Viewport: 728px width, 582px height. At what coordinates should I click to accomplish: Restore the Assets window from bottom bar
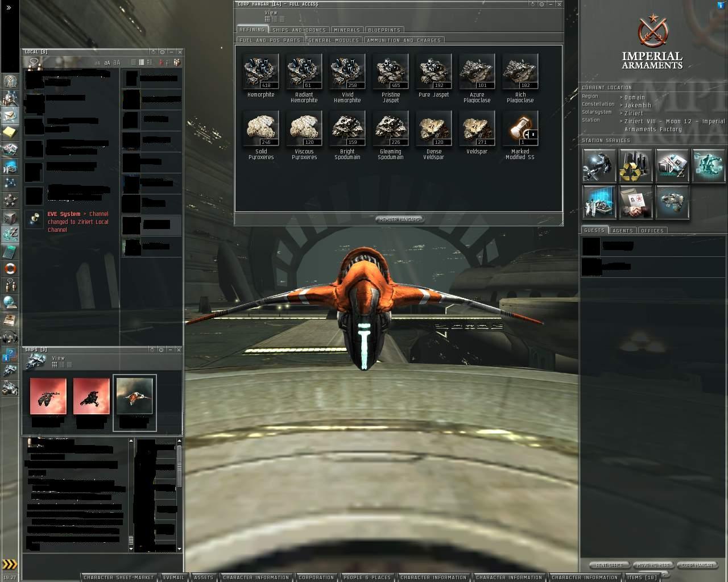pos(204,577)
